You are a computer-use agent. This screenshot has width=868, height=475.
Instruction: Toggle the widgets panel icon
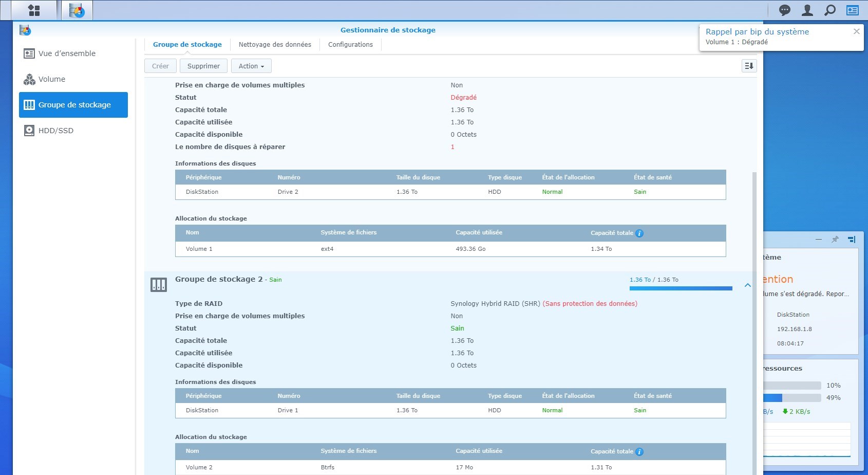(x=853, y=10)
